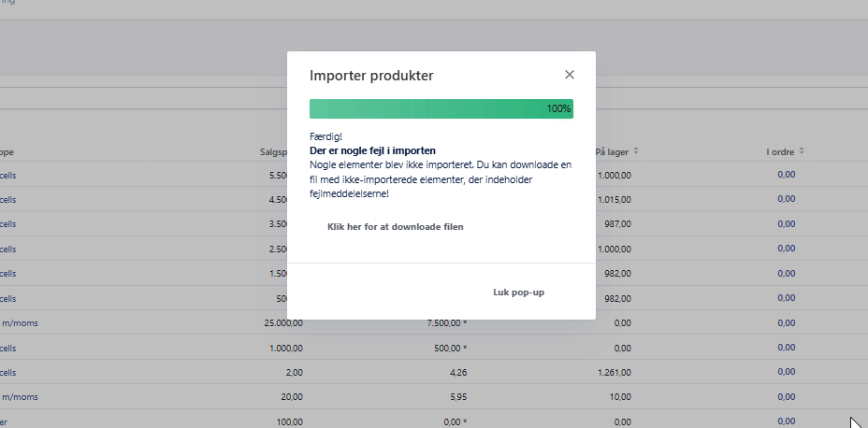The height and width of the screenshot is (428, 868).
Task: Sort by På lager column arrows
Action: [x=636, y=151]
